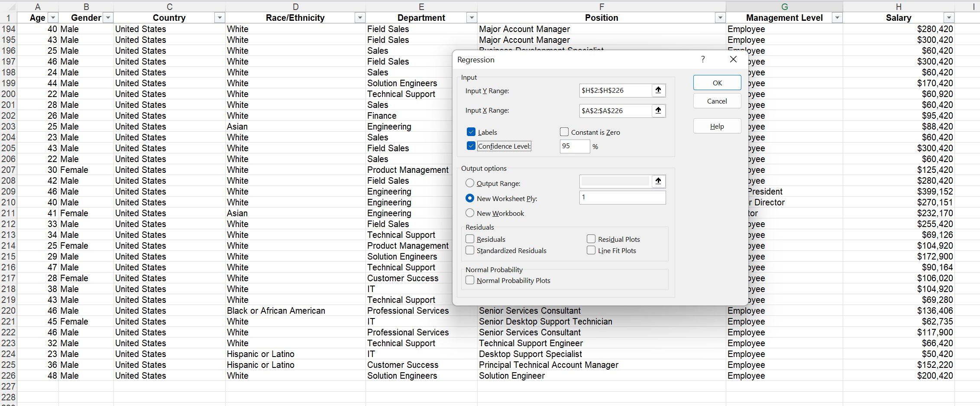Click the select-all corner of the sheet
This screenshot has height=406, width=980.
coord(8,6)
